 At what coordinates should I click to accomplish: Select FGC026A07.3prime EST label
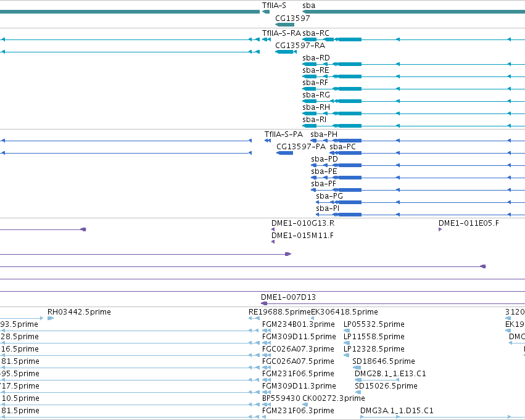tap(298, 349)
